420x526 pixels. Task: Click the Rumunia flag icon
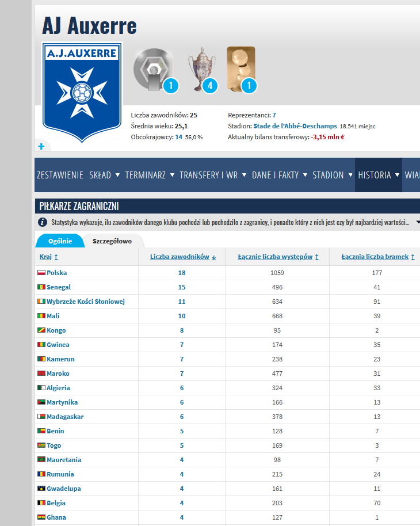41,474
